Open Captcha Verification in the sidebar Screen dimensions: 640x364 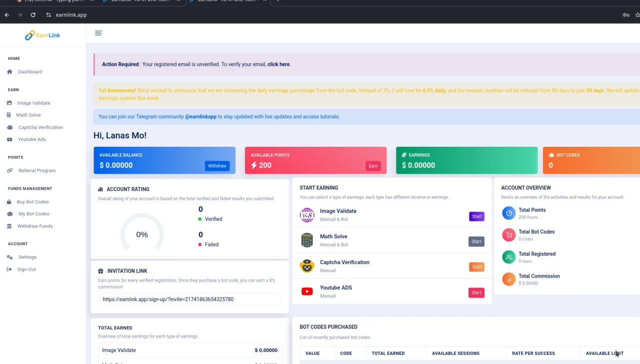[40, 127]
